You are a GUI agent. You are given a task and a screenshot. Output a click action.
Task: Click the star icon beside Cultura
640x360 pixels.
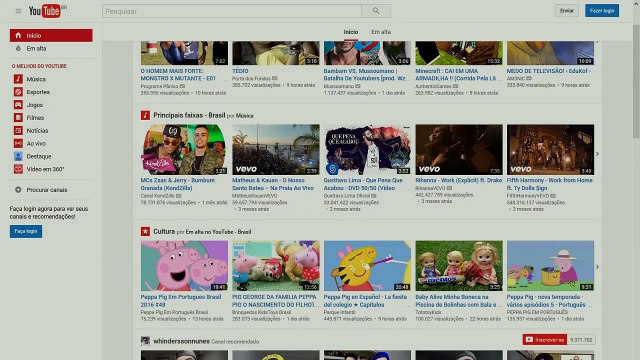click(145, 231)
